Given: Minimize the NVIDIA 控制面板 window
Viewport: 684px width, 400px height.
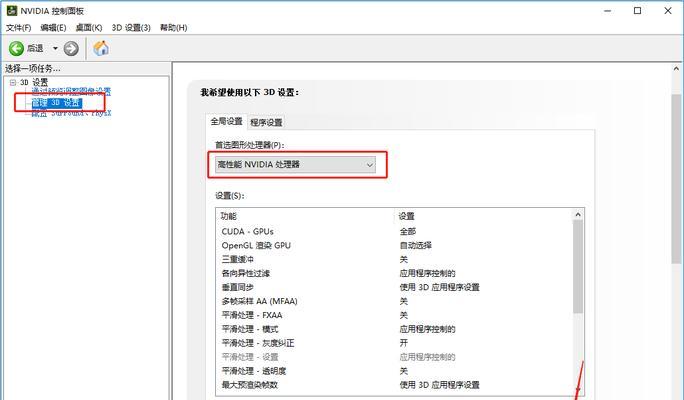Looking at the screenshot, I should click(607, 11).
